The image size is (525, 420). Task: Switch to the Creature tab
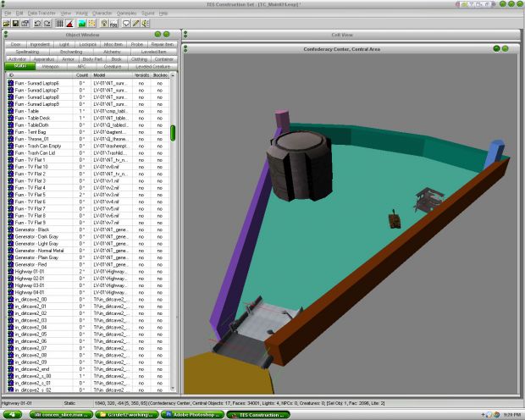click(x=113, y=67)
